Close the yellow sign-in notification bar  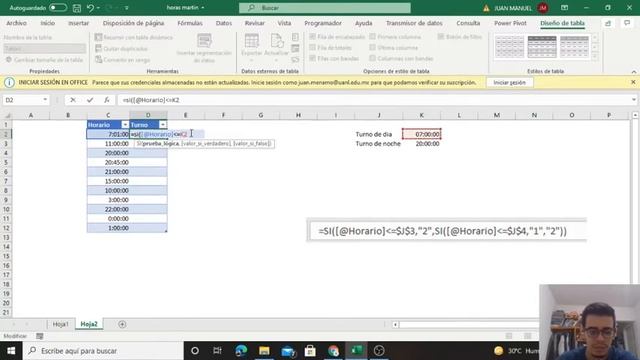point(633,82)
